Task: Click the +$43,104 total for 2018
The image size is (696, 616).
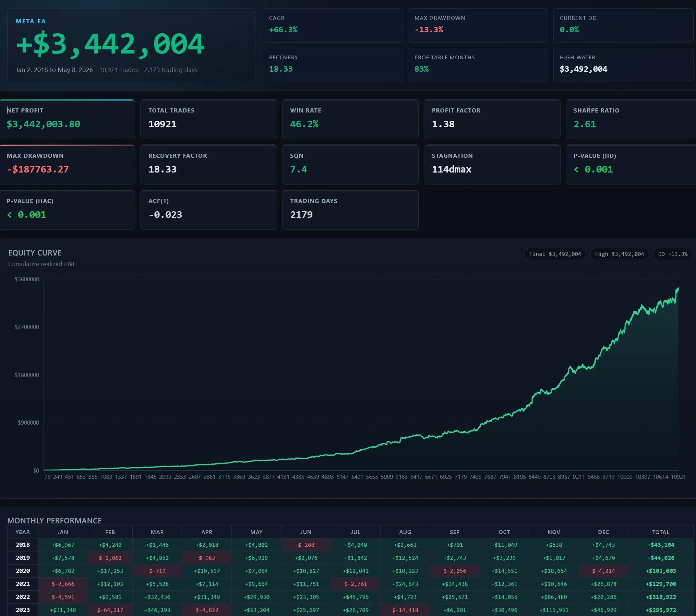Action: pyautogui.click(x=661, y=545)
